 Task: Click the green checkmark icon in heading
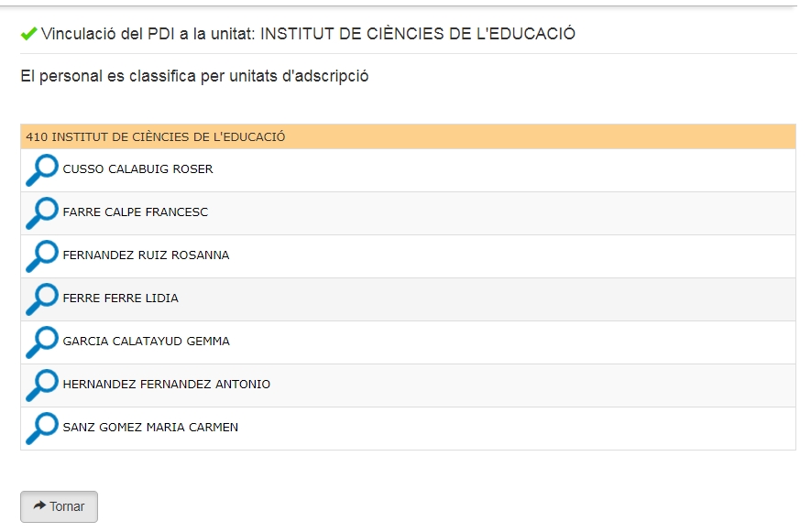tap(28, 34)
